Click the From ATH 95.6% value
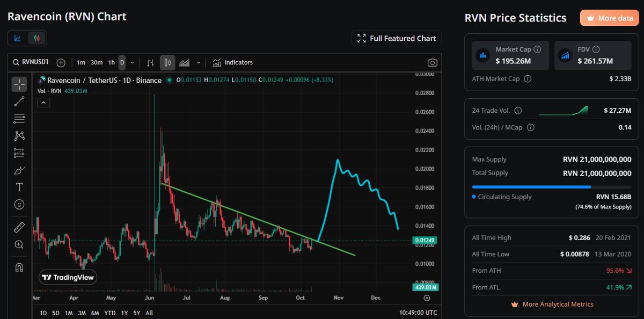Viewport: 644px width, 319px height. click(619, 271)
